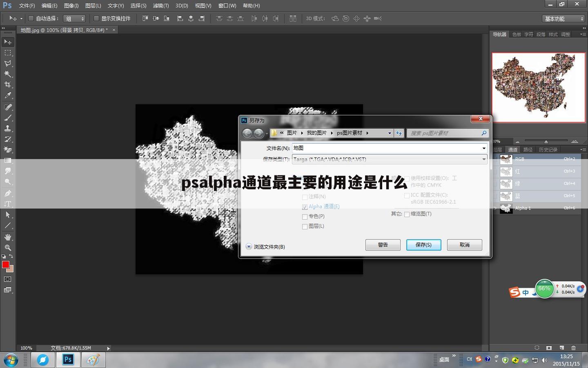Toggle Quick Mask mode icon
The height and width of the screenshot is (368, 588).
point(8,279)
